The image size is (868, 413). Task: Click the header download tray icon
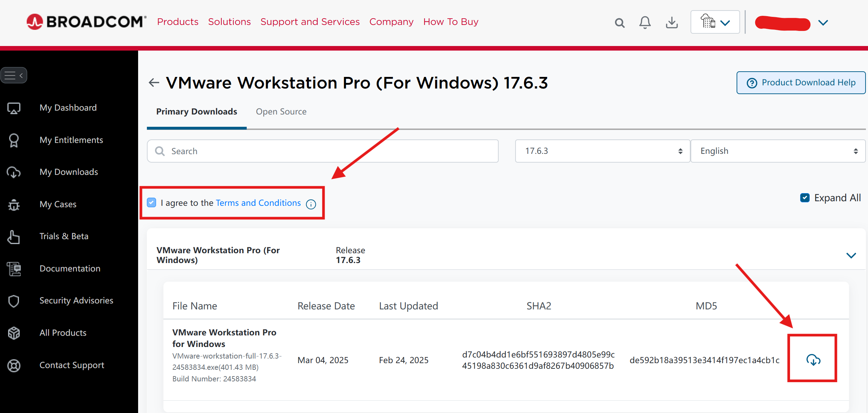[672, 22]
